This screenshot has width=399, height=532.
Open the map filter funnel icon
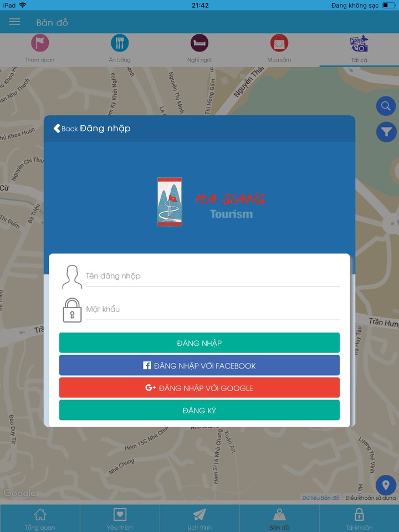[386, 132]
